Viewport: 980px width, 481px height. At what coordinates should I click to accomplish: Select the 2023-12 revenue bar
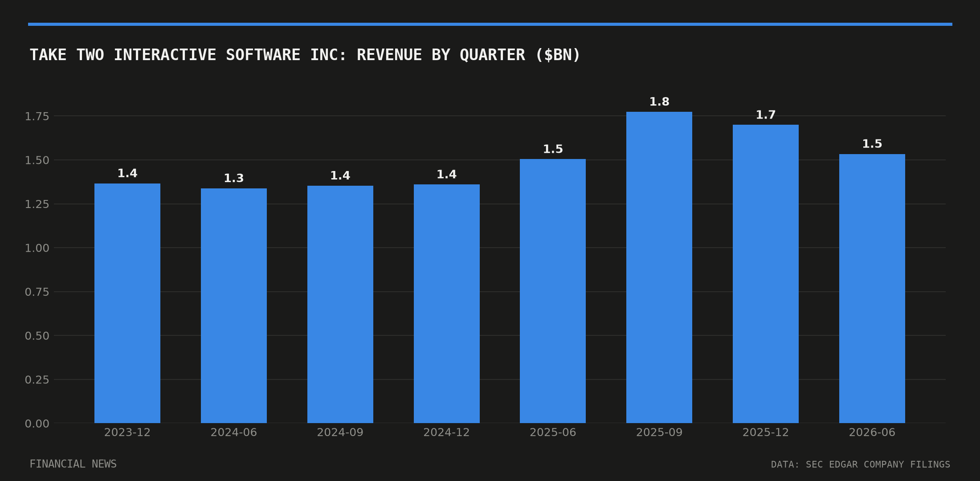[127, 303]
